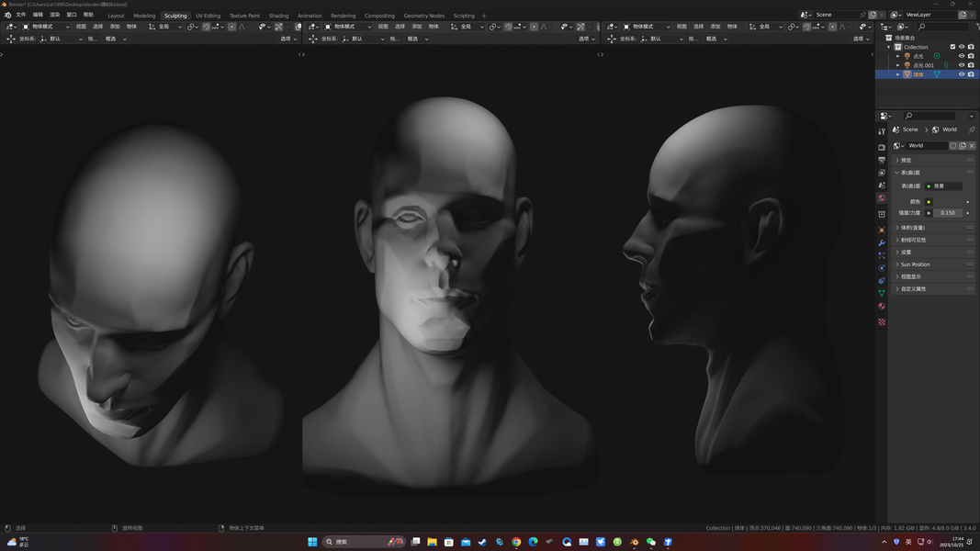The height and width of the screenshot is (551, 980).
Task: Switch to the Modeling workspace tab
Action: [144, 16]
